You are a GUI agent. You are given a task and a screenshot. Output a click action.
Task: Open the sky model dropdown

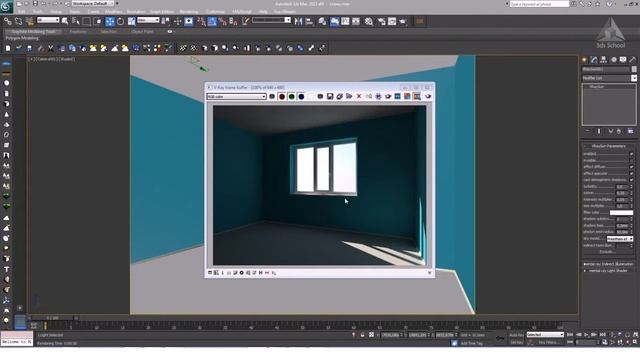(x=620, y=239)
